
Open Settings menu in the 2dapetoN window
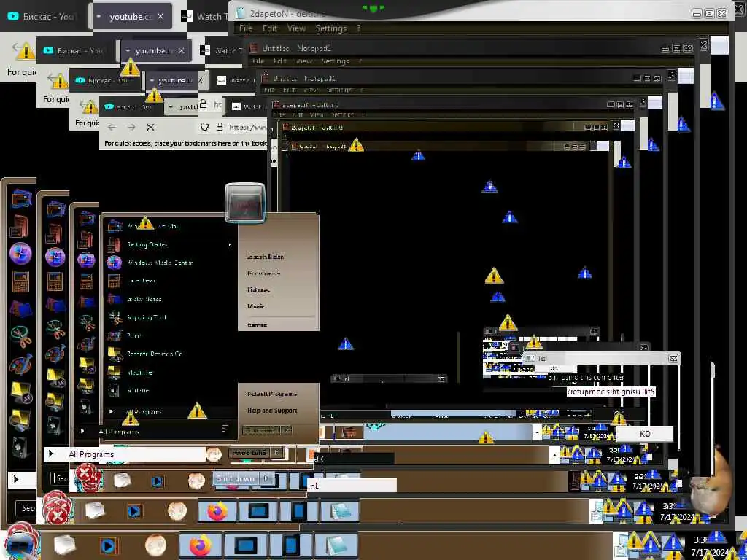tap(330, 28)
